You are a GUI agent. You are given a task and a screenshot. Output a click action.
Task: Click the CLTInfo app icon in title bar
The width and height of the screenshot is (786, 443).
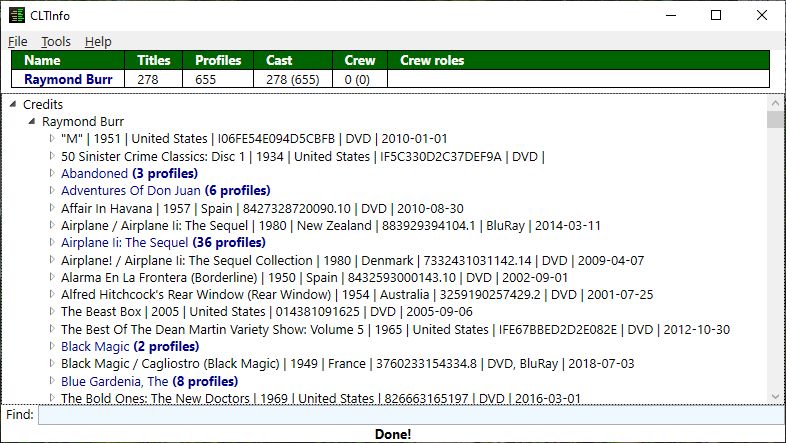[x=17, y=16]
